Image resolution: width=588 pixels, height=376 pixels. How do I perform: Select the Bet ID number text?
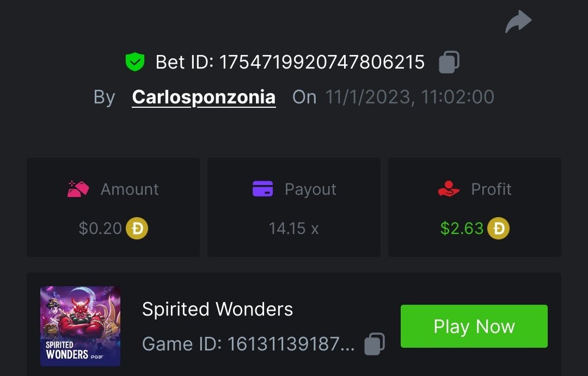tap(322, 62)
